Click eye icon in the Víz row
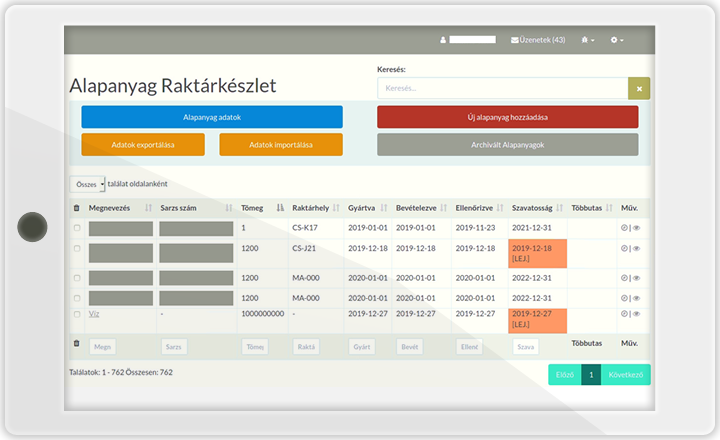 636,313
